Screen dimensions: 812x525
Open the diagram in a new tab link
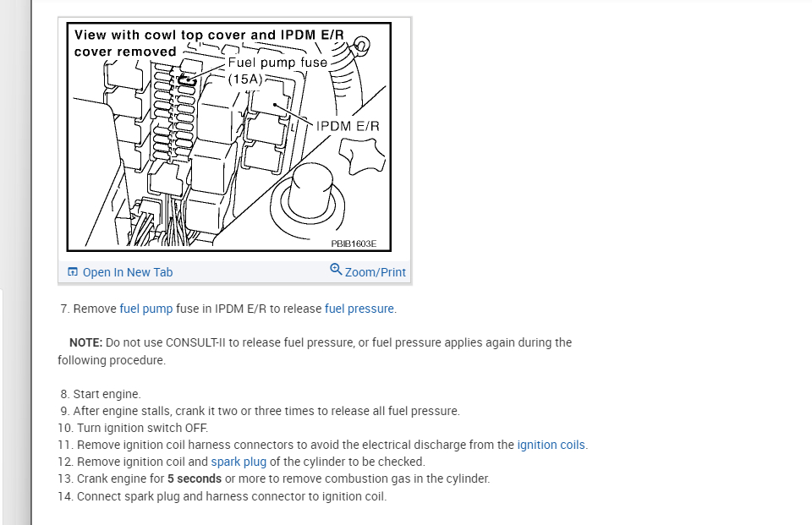tap(128, 272)
